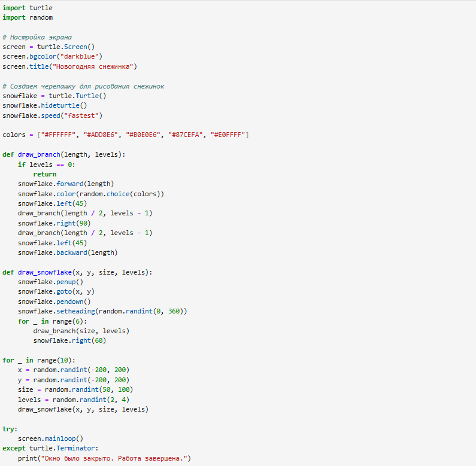Click the 'import turtle' line
The width and height of the screenshot is (476, 466).
28,8
